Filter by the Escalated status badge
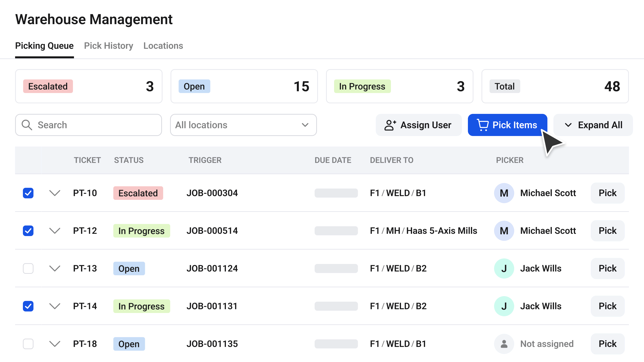This screenshot has height=362, width=644. click(x=48, y=86)
